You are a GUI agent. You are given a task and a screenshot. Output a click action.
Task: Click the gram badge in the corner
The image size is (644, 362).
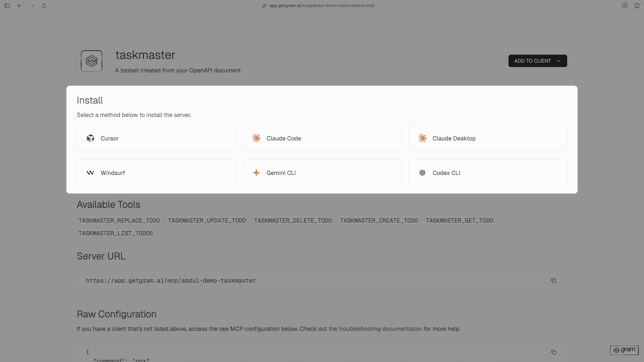pos(624,350)
